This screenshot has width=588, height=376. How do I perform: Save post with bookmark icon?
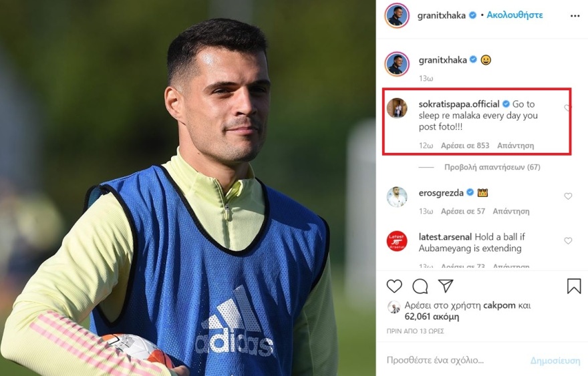click(574, 286)
